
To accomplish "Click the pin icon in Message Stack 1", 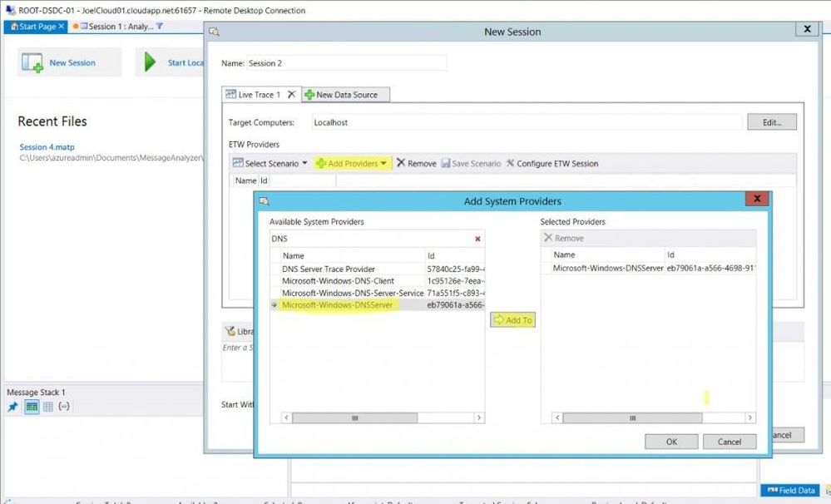I will 12,407.
